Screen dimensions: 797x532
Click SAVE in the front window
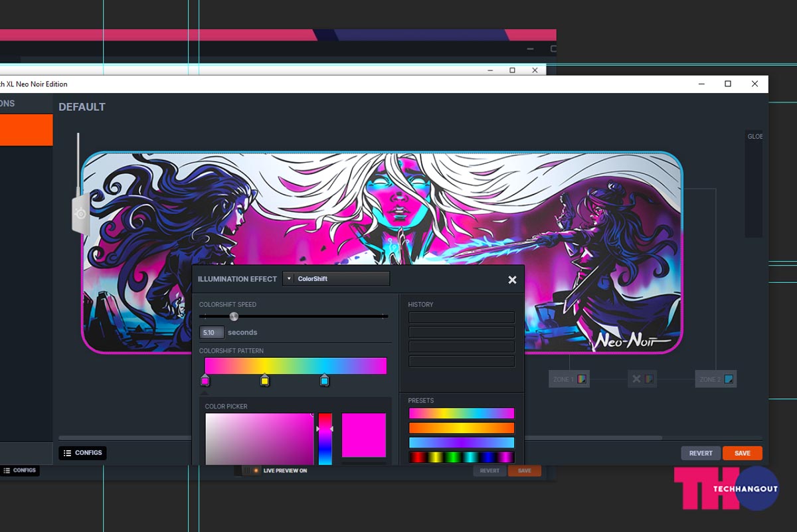743,453
